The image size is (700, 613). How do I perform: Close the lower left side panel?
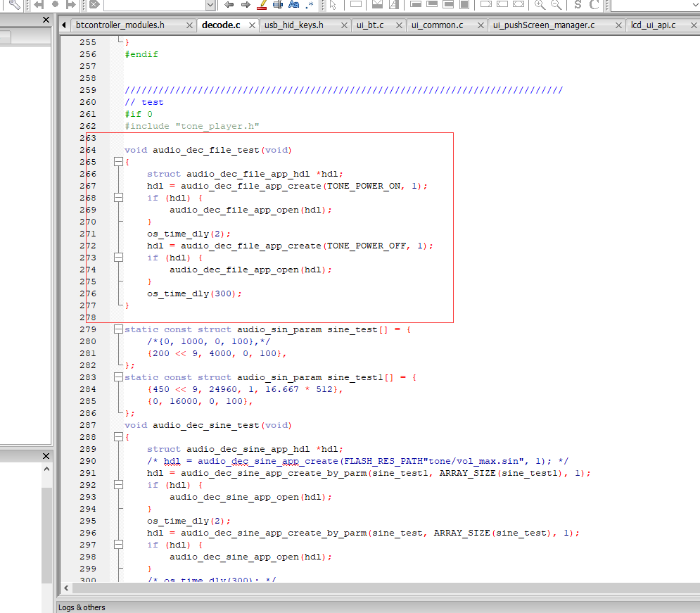click(x=46, y=456)
